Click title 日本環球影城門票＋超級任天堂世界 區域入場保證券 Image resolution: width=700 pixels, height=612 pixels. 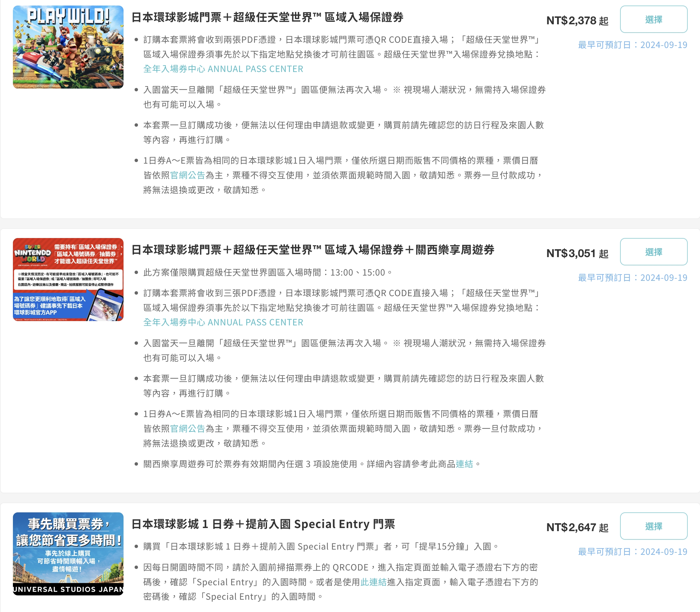point(267,17)
